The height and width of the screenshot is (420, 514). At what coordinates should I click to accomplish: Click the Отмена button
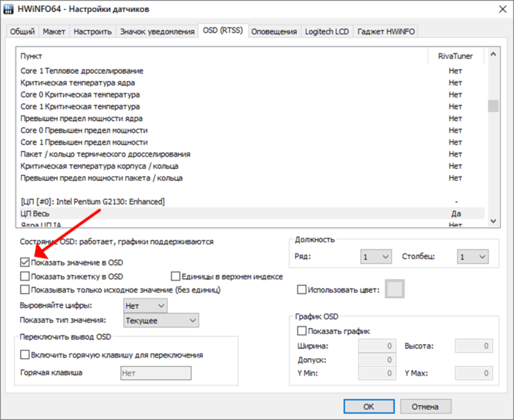(x=425, y=406)
